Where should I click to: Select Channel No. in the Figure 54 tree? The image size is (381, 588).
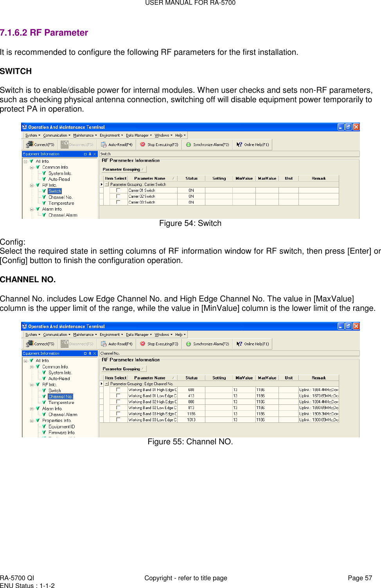point(60,197)
